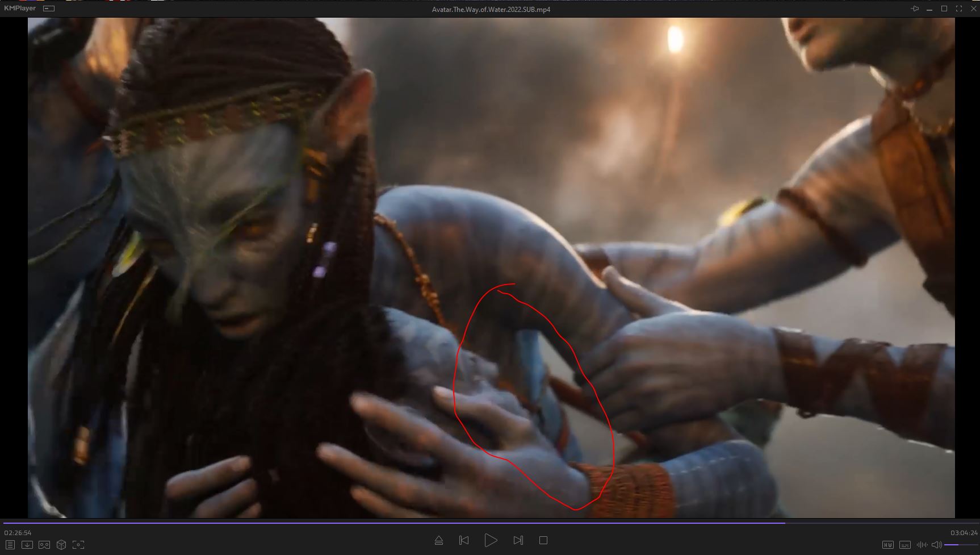The image size is (980, 555).
Task: Click the compact mode icon beside KMPlayer
Action: pos(49,9)
